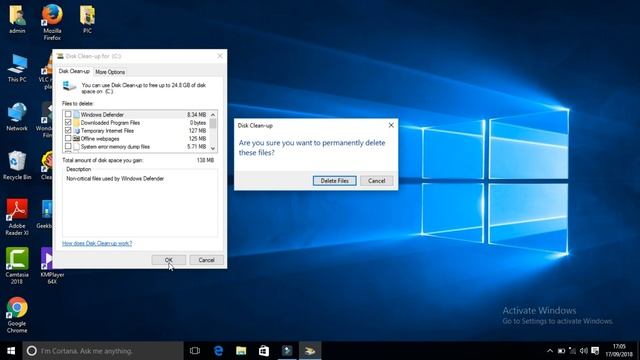Open the volume control in the tray

[x=584, y=351]
